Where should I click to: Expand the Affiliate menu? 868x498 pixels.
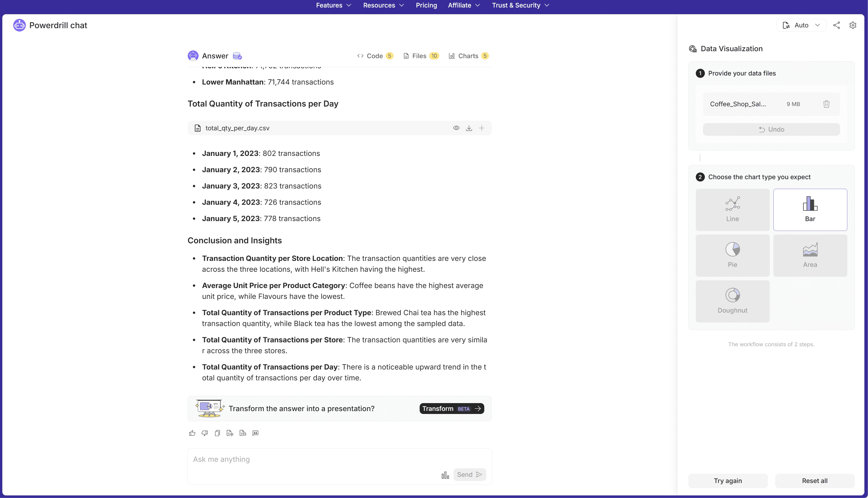(x=464, y=5)
